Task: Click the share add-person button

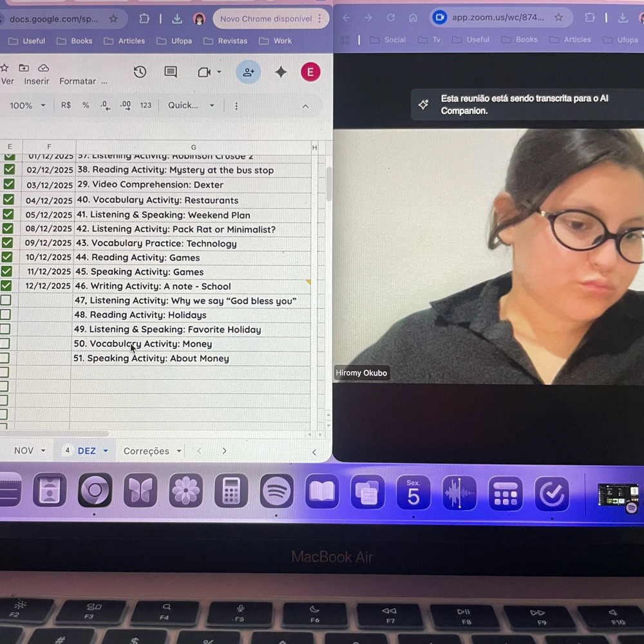Action: pos(248,72)
